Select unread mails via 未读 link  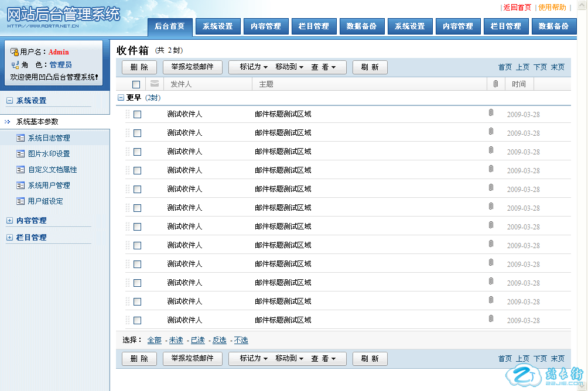point(176,340)
